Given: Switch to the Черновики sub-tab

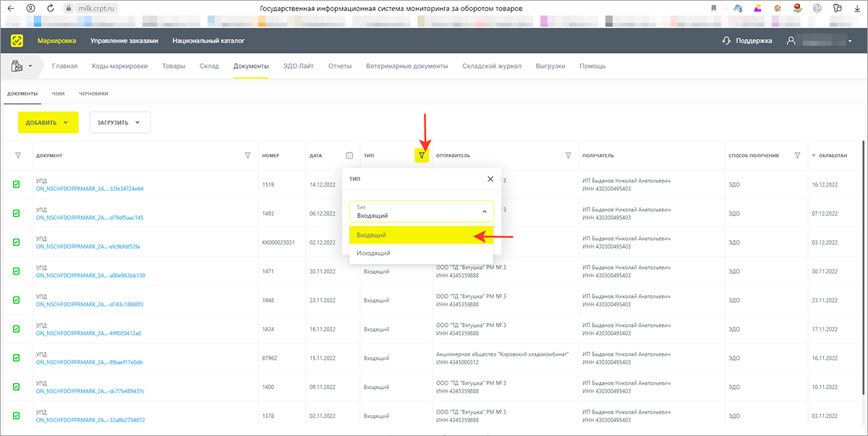Looking at the screenshot, I should [93, 93].
